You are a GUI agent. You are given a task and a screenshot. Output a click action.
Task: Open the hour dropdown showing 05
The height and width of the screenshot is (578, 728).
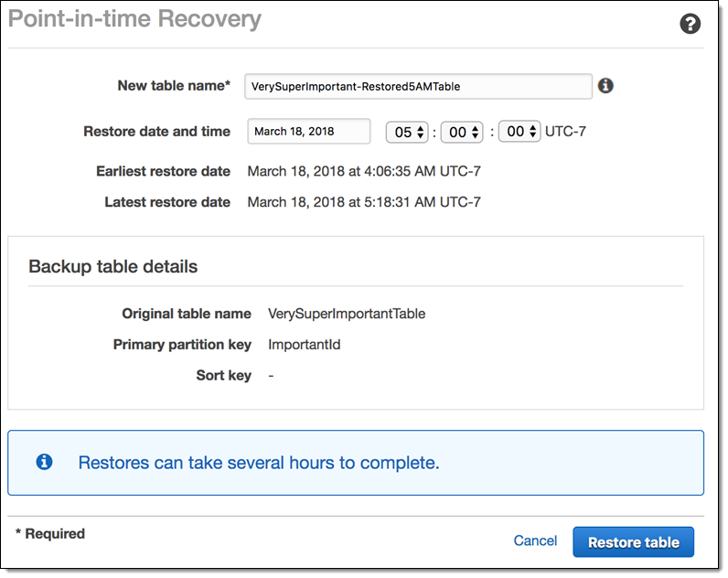[407, 132]
